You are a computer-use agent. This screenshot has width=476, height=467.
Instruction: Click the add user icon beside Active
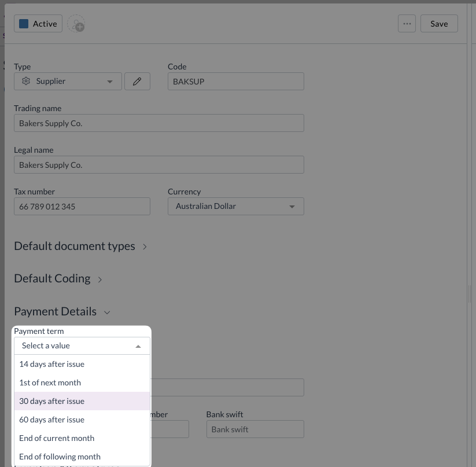click(76, 24)
